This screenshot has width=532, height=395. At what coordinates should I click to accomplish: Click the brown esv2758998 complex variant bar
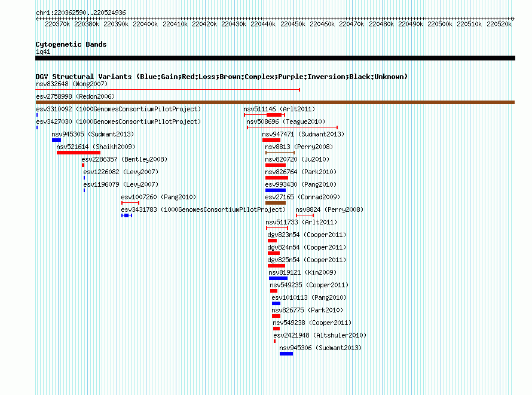(275, 102)
